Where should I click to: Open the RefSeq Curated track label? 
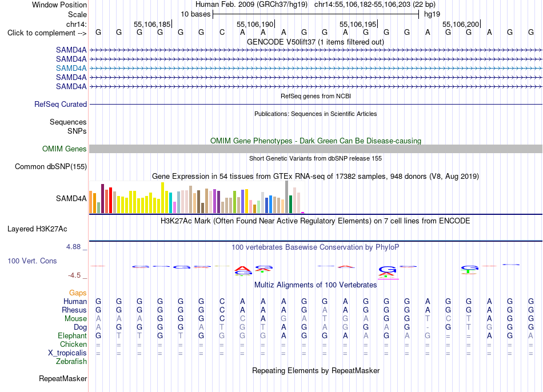click(x=61, y=104)
